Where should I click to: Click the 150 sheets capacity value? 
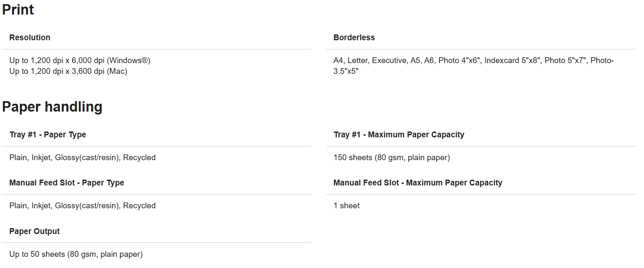(392, 158)
